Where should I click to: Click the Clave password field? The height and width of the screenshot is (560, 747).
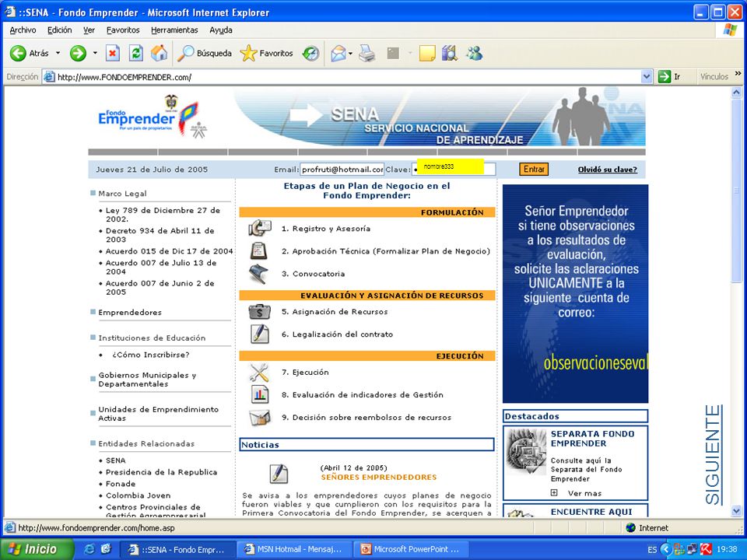454,169
